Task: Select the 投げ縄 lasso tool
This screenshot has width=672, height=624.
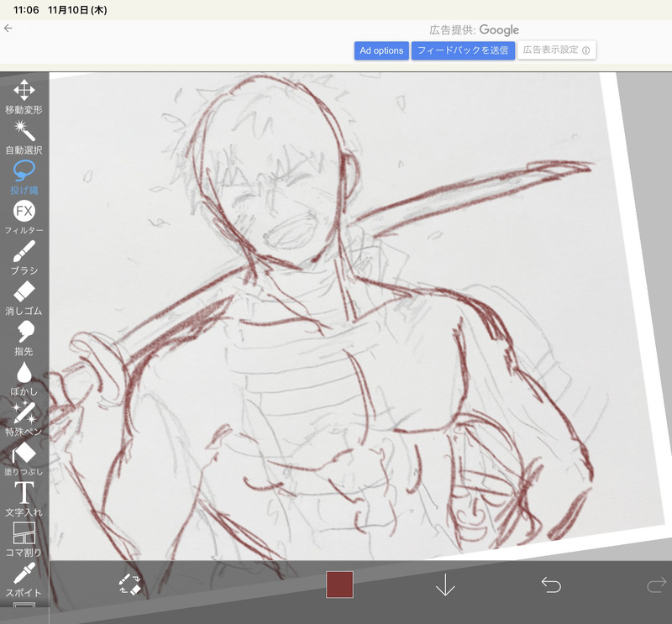Action: [24, 177]
